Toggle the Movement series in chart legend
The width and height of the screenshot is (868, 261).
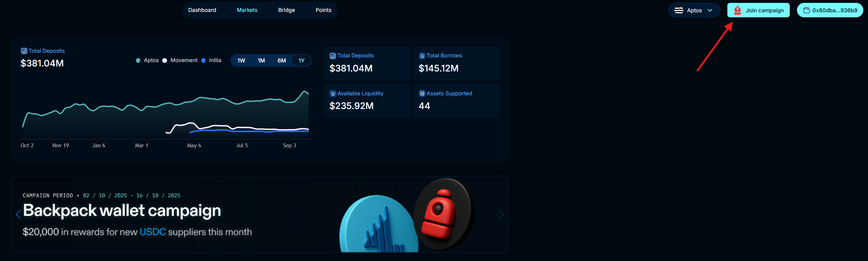click(x=180, y=60)
